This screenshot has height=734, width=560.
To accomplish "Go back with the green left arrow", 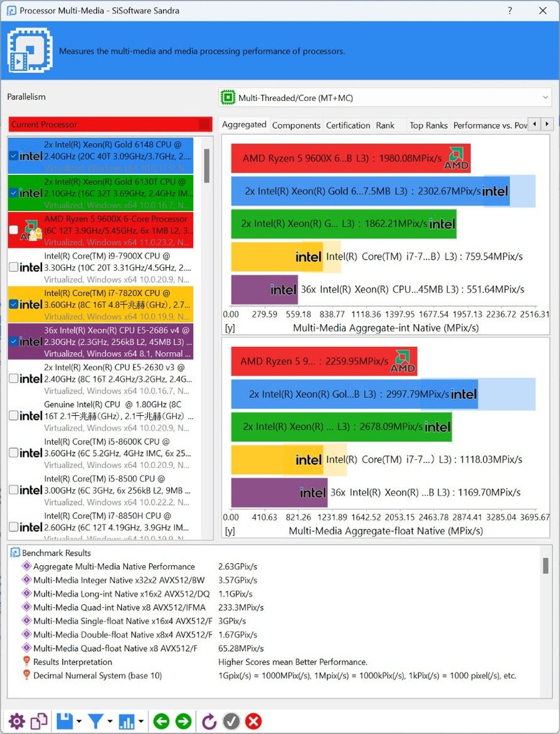I will click(161, 721).
